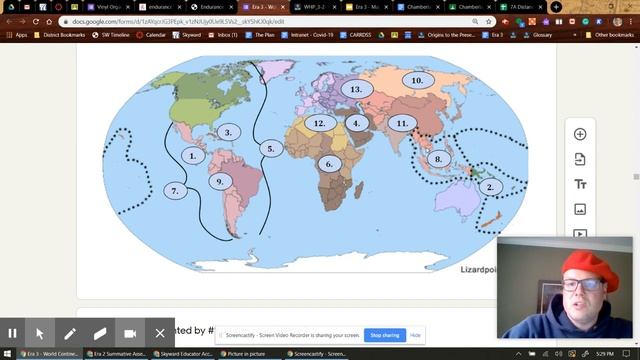Switch to the first endurance tab
Viewport: 640px width, 360px height.
coord(160,7)
